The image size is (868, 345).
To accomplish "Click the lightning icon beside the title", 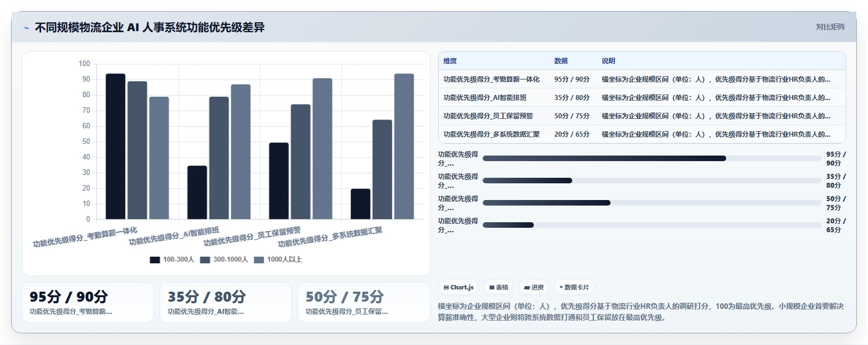I will tap(26, 28).
